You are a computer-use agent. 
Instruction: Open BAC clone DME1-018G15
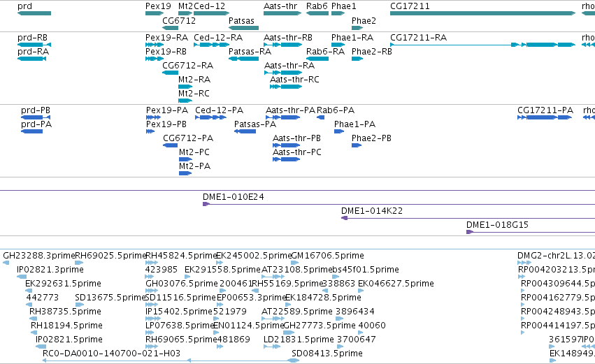point(498,225)
